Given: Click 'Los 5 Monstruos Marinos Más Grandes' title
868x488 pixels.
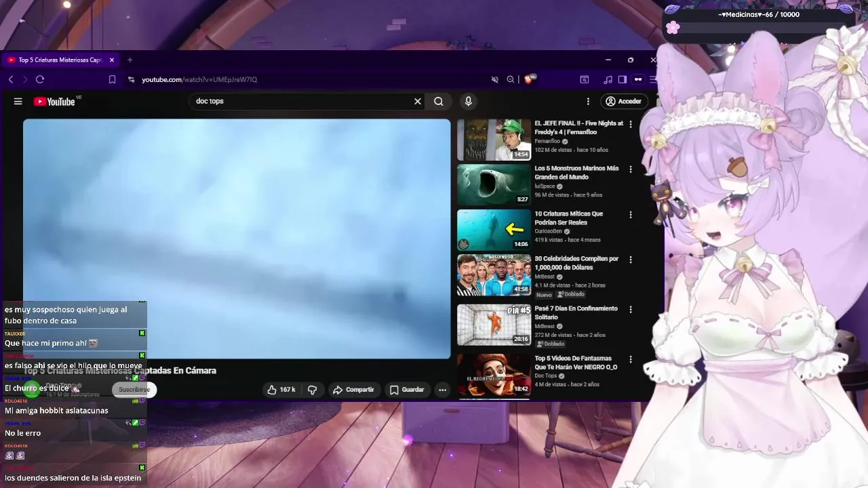Looking at the screenshot, I should click(x=576, y=173).
